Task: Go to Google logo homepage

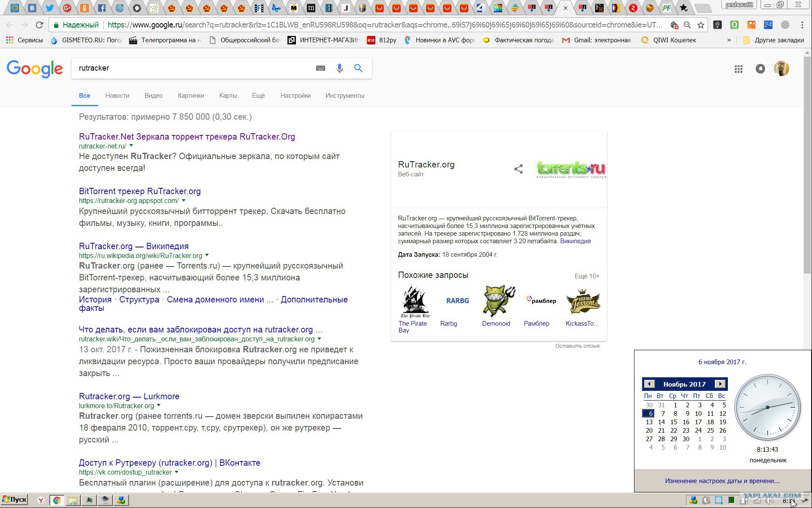Action: pos(35,69)
